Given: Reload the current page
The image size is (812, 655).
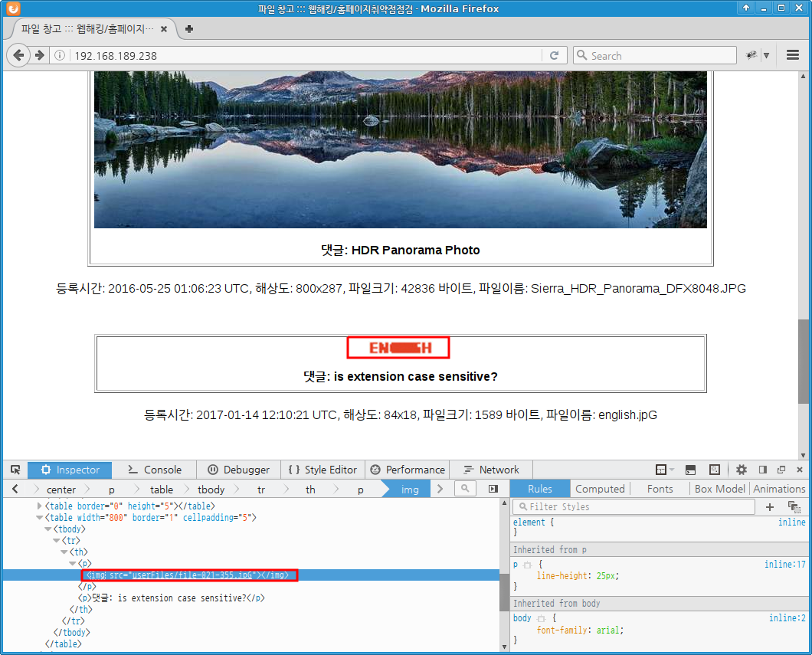Looking at the screenshot, I should point(554,55).
